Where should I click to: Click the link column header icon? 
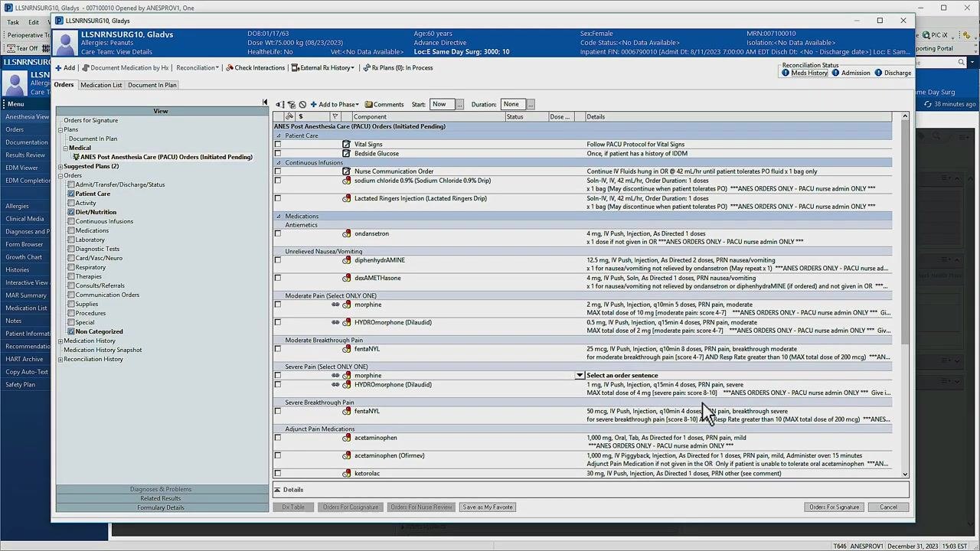[289, 116]
